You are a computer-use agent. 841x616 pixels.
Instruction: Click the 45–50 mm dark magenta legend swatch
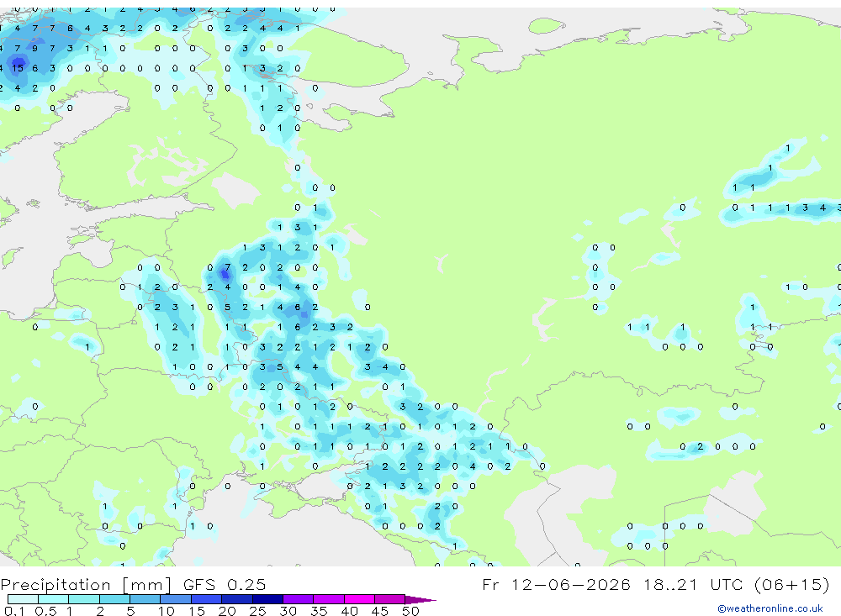click(x=389, y=599)
